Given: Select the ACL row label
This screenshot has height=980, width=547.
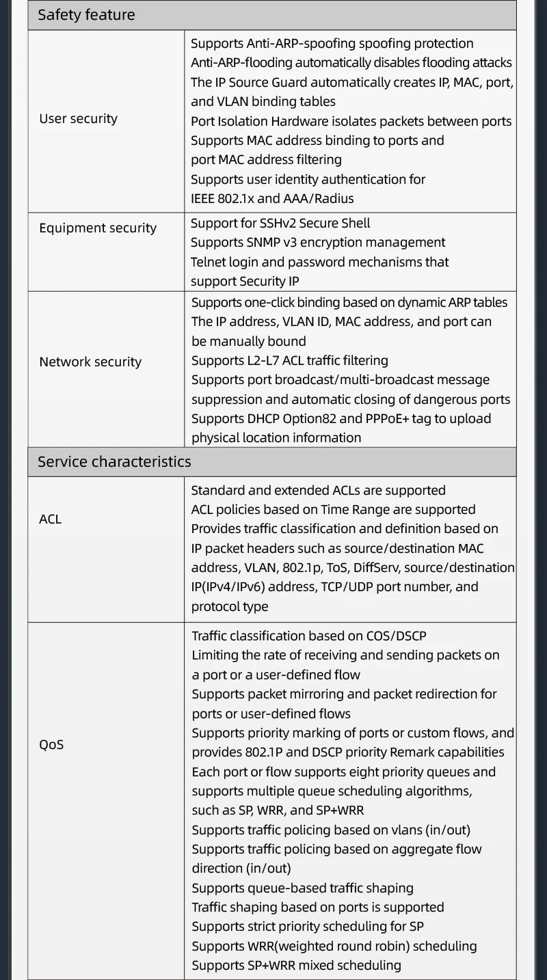Looking at the screenshot, I should click(51, 519).
